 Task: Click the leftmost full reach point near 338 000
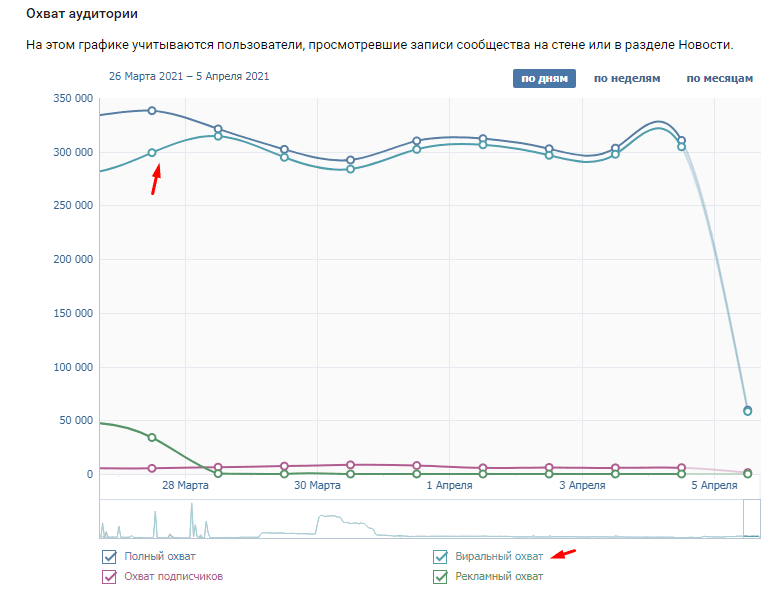click(152, 110)
